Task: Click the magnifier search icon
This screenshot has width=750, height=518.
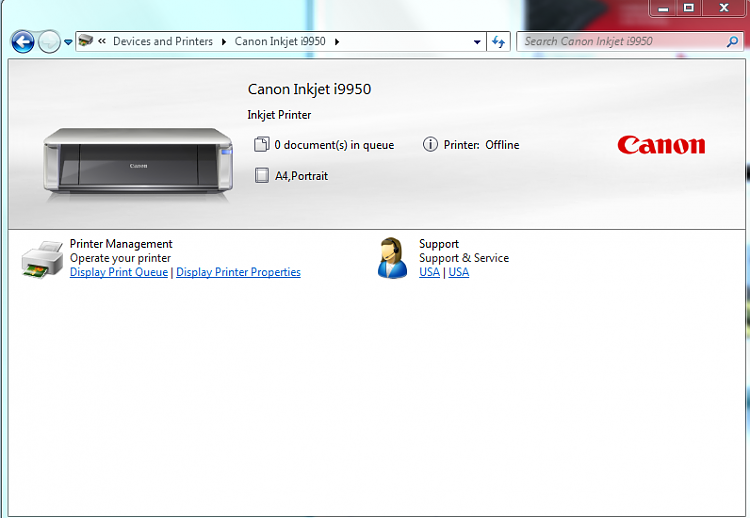Action: (x=732, y=42)
